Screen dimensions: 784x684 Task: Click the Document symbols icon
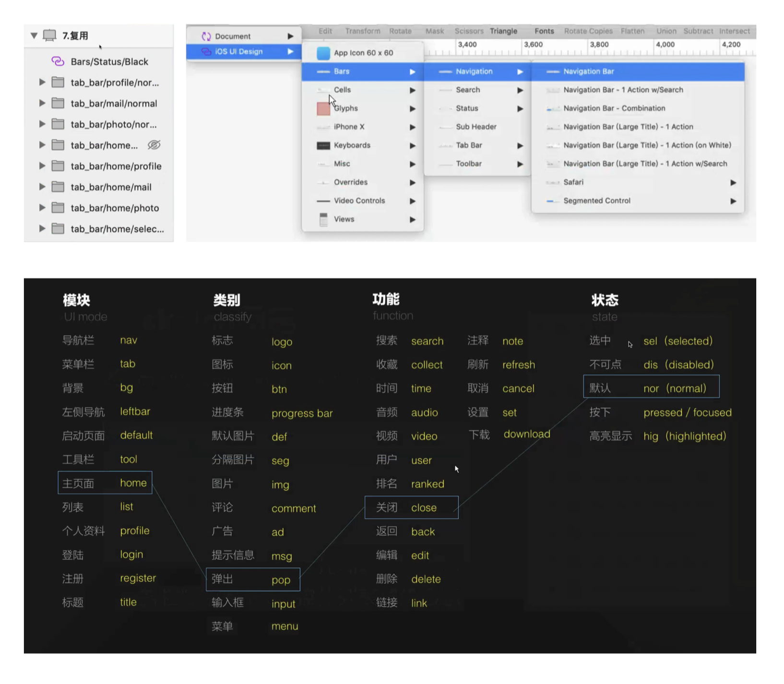pos(206,36)
